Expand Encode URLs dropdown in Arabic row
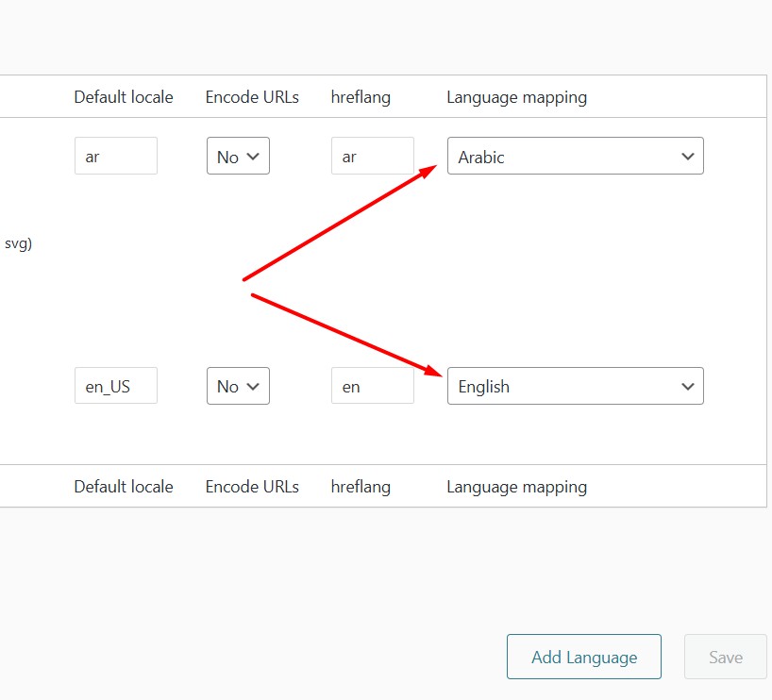 238,156
